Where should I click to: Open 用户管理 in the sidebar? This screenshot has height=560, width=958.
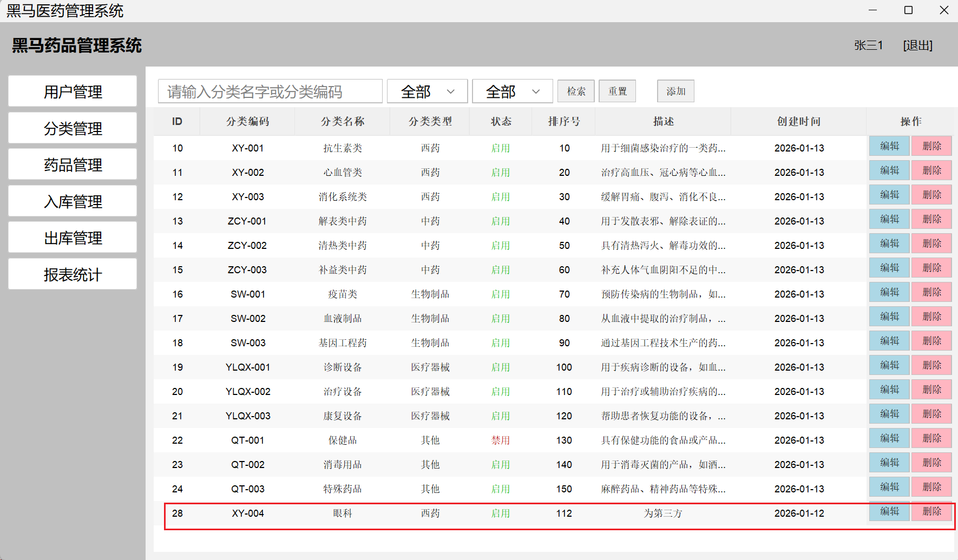(73, 91)
